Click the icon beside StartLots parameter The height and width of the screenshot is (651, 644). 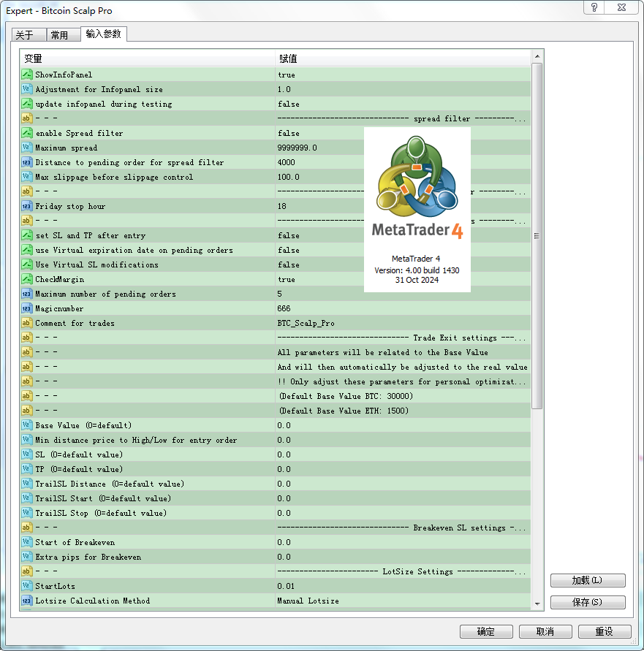pos(27,586)
